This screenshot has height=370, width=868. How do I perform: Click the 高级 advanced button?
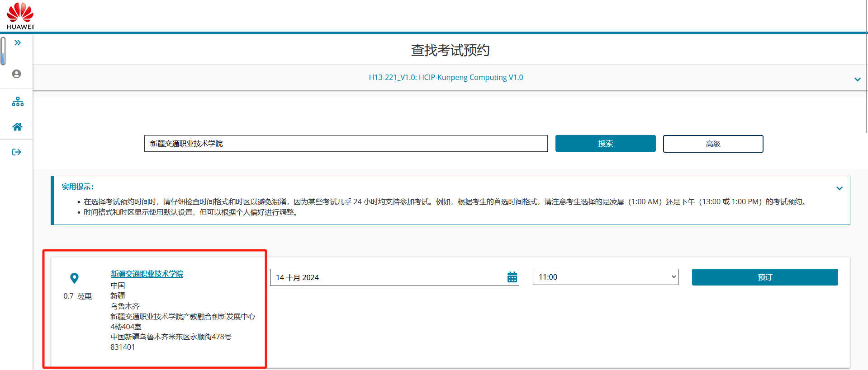coord(713,144)
